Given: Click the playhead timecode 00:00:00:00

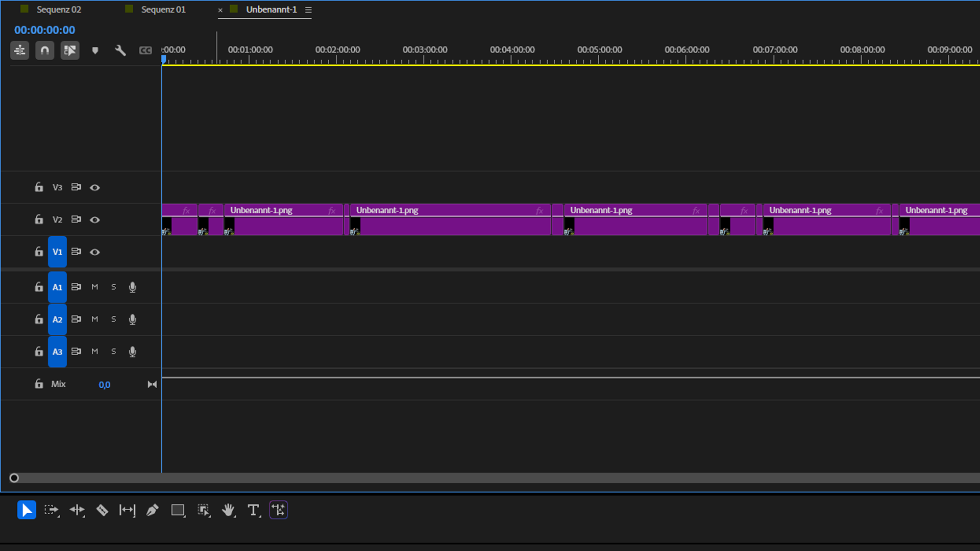Looking at the screenshot, I should click(x=44, y=30).
